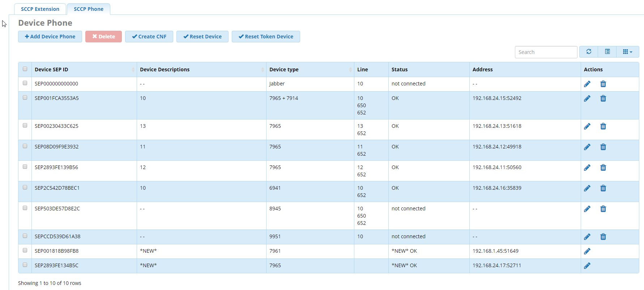Image resolution: width=644 pixels, height=290 pixels.
Task: Click Add Device Phone button
Action: tap(50, 37)
